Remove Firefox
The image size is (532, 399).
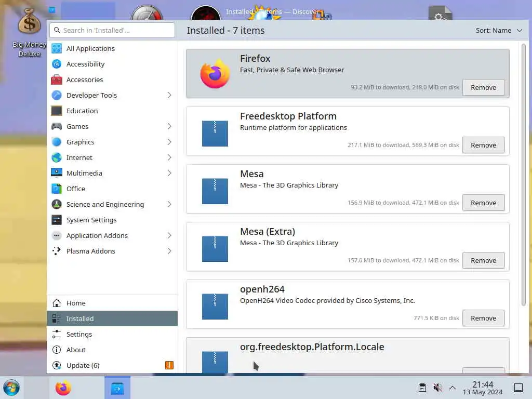pos(484,87)
